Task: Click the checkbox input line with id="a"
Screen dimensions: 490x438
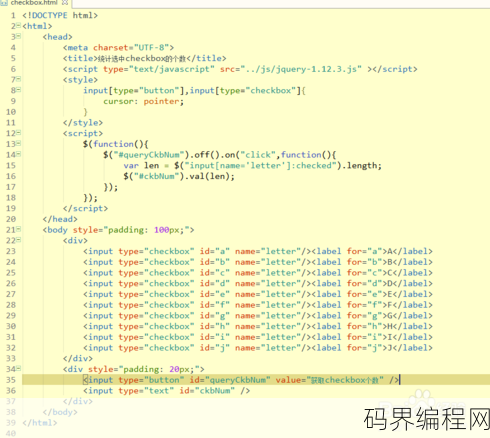Action: click(258, 251)
